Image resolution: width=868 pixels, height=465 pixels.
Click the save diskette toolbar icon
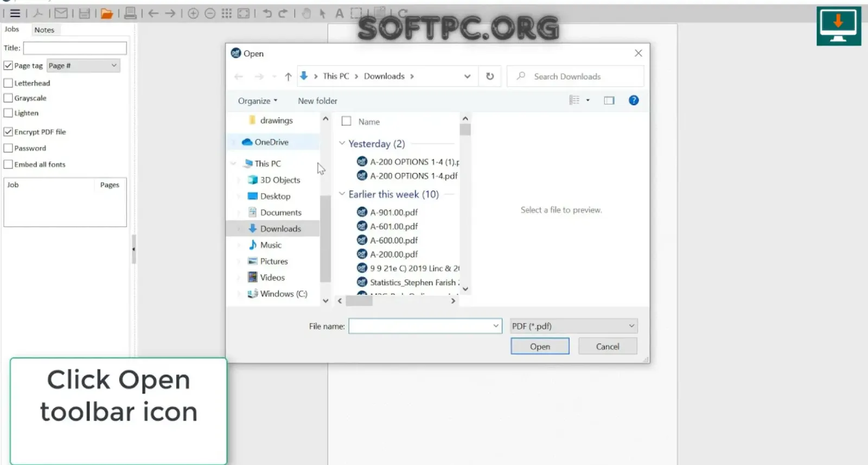84,14
